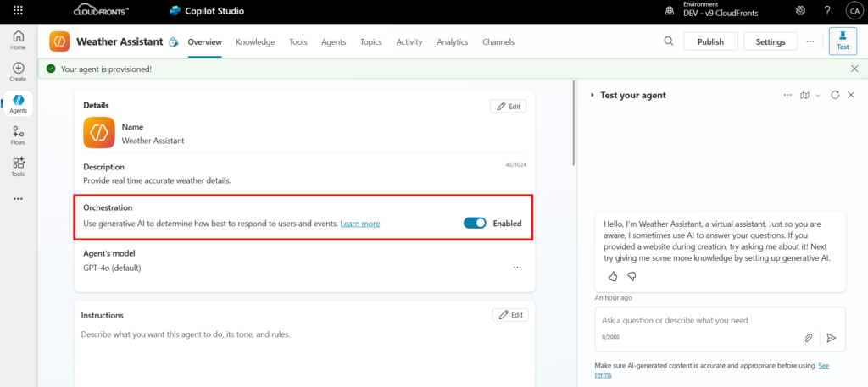Screen dimensions: 868x387
Task: Dismiss the provisioned notification banner
Action: coord(854,69)
